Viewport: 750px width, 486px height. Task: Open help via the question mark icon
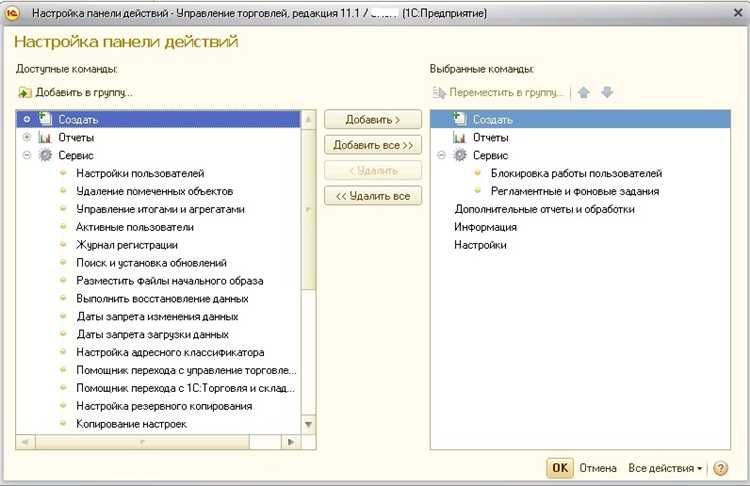point(720,468)
